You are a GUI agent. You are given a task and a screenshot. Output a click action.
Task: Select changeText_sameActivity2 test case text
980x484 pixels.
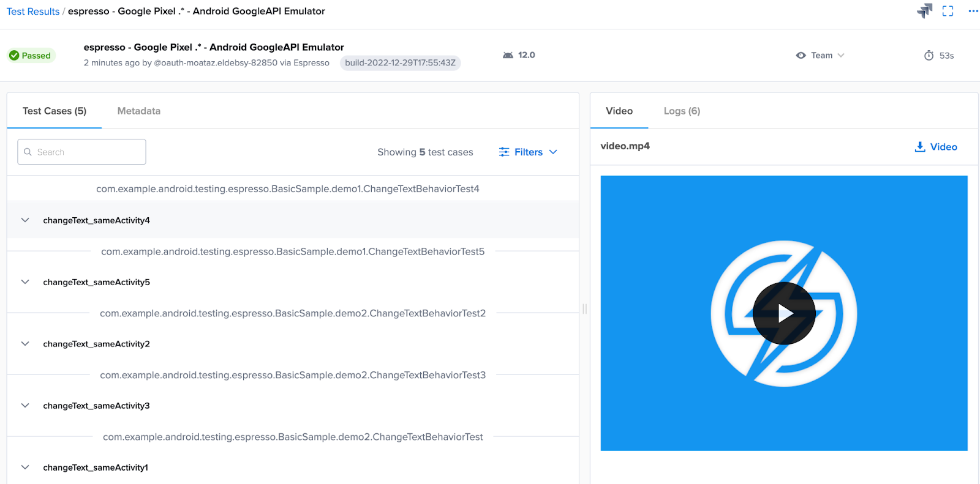click(x=96, y=344)
